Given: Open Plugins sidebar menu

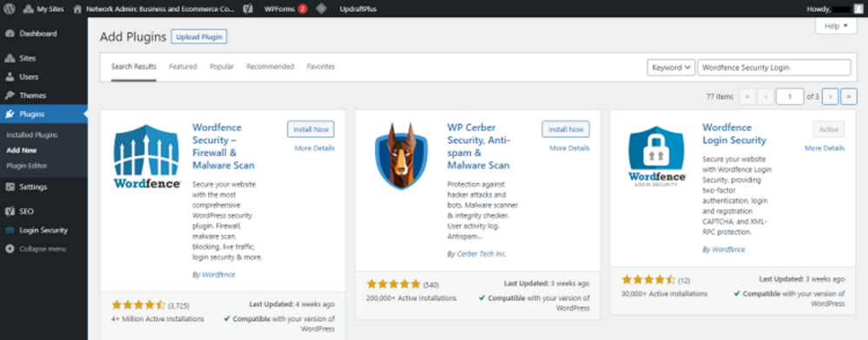Looking at the screenshot, I should [x=43, y=114].
